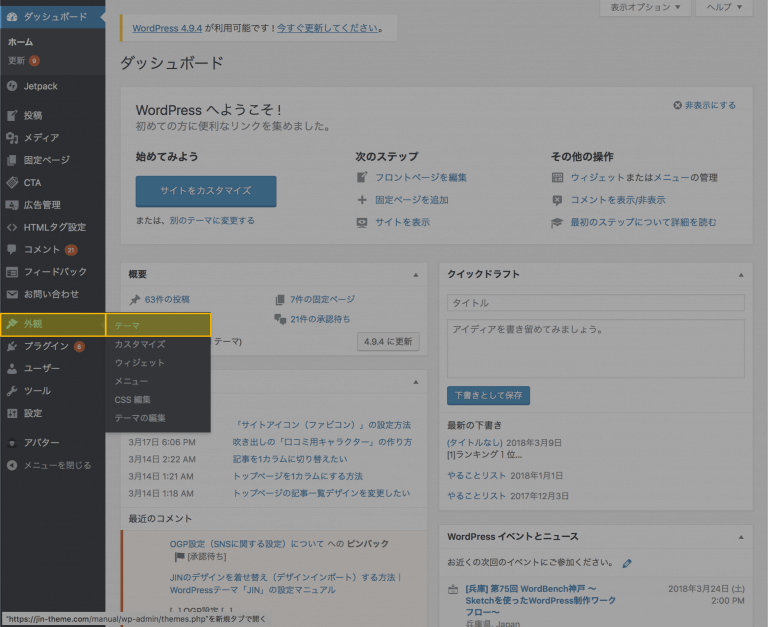Open 最初のステップについて詳細を読む link

point(643,222)
